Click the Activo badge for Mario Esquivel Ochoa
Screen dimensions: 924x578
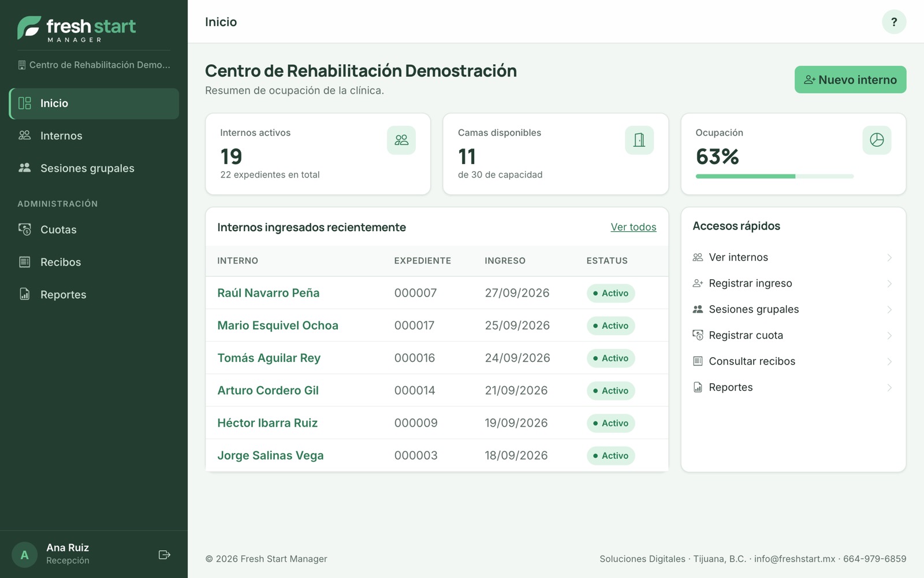(611, 326)
